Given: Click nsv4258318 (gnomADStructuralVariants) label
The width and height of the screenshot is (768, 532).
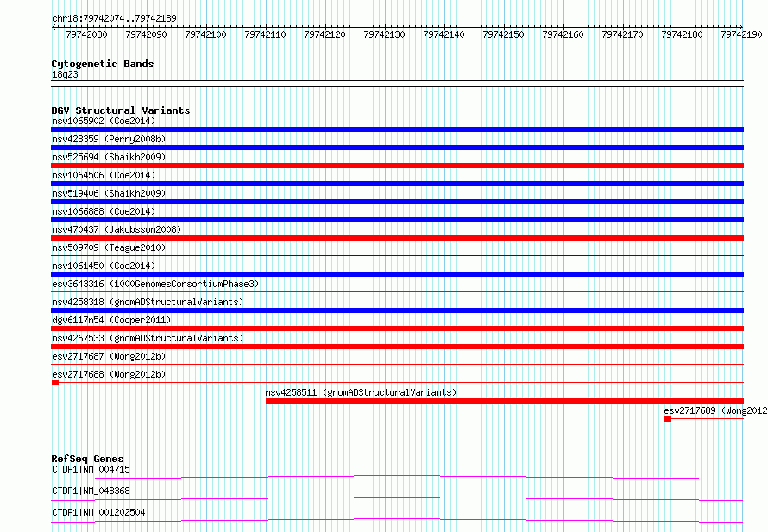Looking at the screenshot, I should click(148, 302).
